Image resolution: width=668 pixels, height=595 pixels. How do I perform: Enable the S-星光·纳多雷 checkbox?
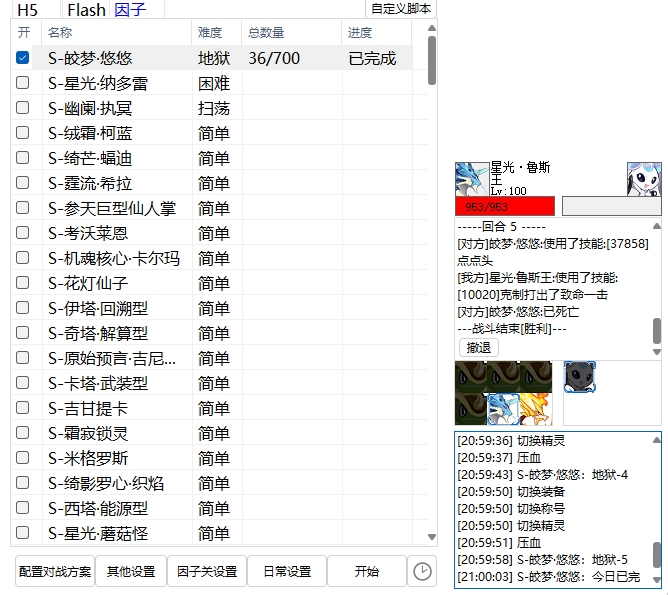[22, 83]
